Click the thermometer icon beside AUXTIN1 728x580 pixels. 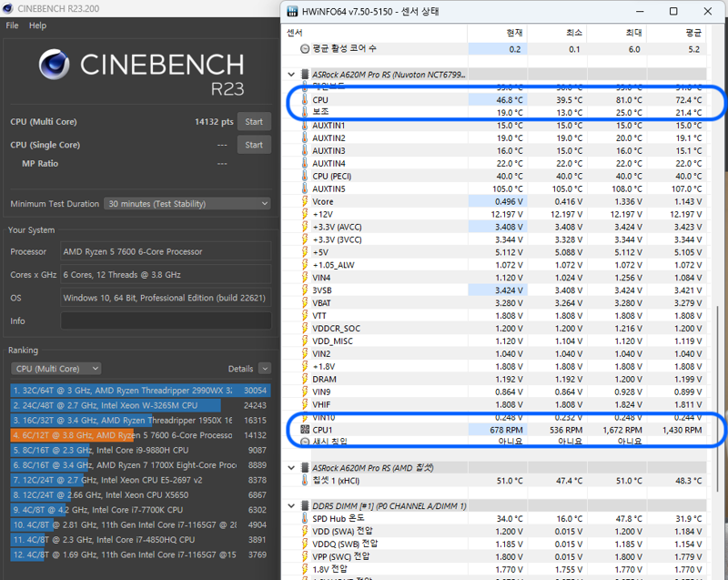tap(305, 126)
